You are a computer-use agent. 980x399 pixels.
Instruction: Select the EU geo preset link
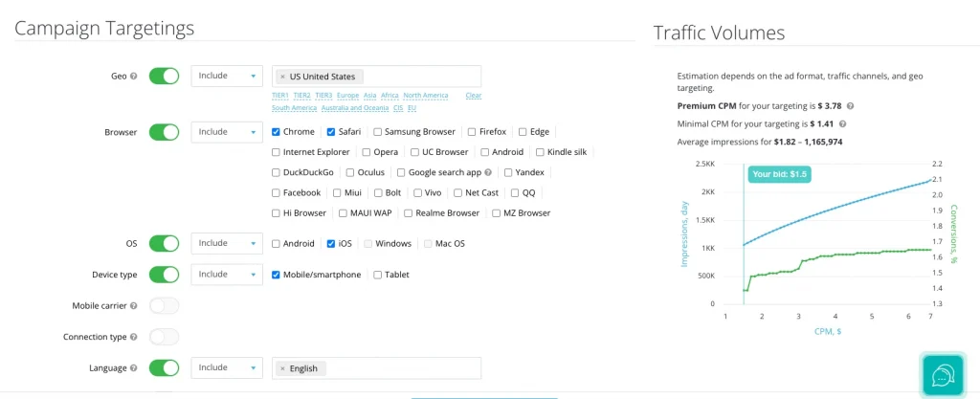pyautogui.click(x=412, y=108)
